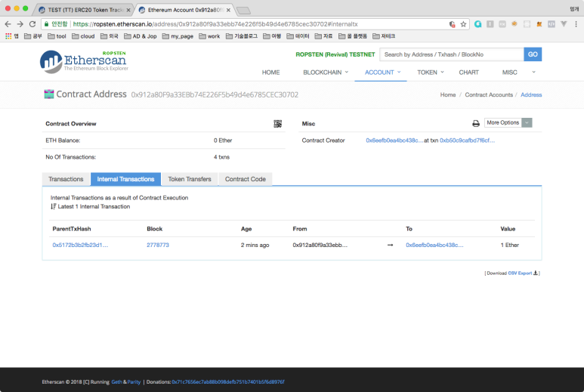
Task: Open the MISC menu item
Action: 509,73
